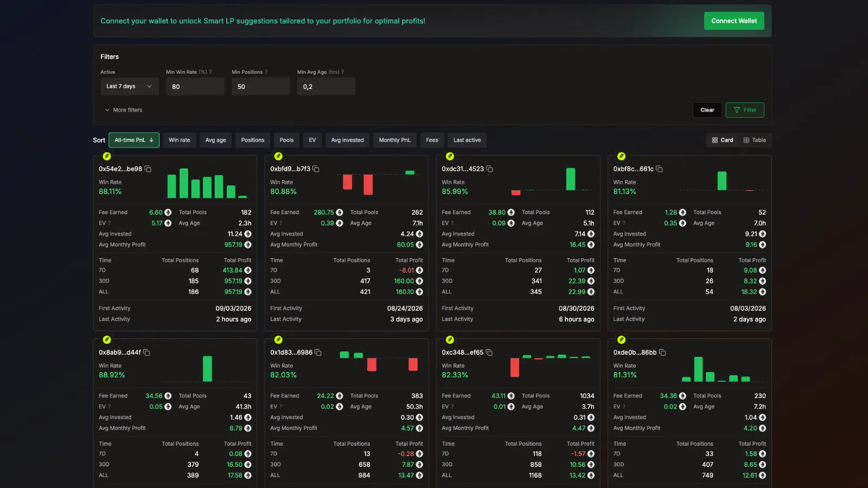The image size is (868, 488).
Task: Click the green badge on card 0xc348...ef65
Action: 450,340
